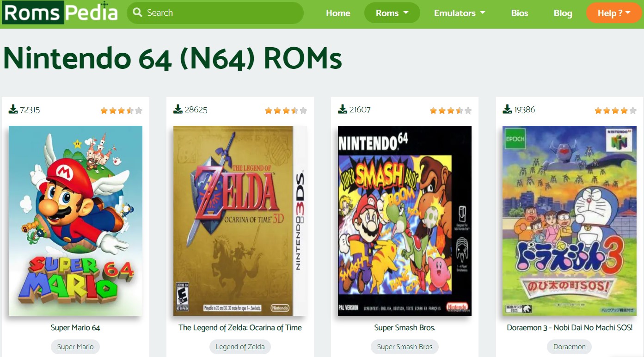The height and width of the screenshot is (357, 644).
Task: Click the Super Smash Bros tag button
Action: 404,346
